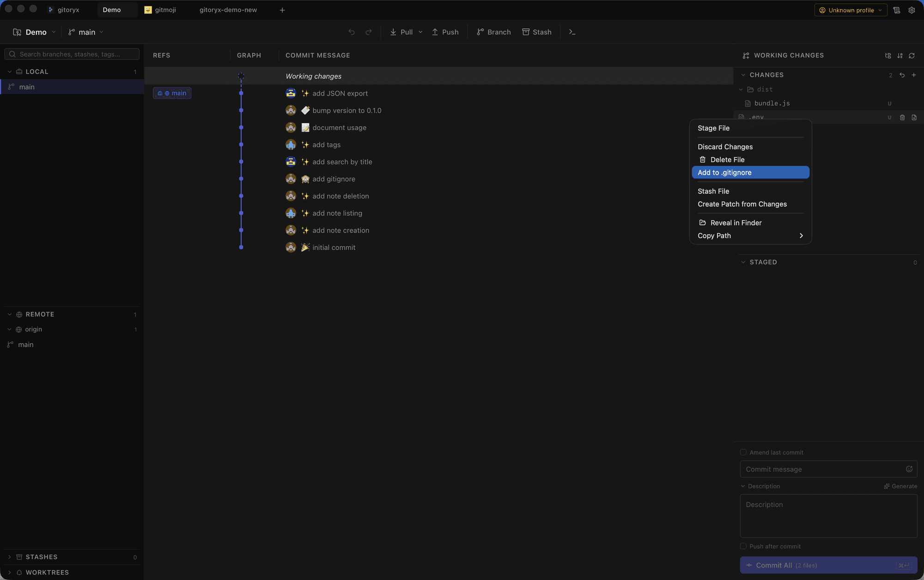The height and width of the screenshot is (580, 924).
Task: Open the terminal from the toolbar icon
Action: click(572, 32)
